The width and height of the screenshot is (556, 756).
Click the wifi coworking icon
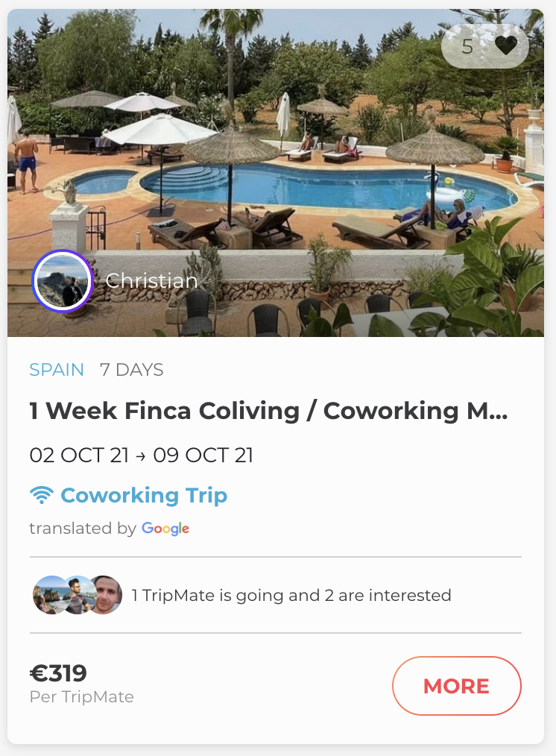(42, 495)
